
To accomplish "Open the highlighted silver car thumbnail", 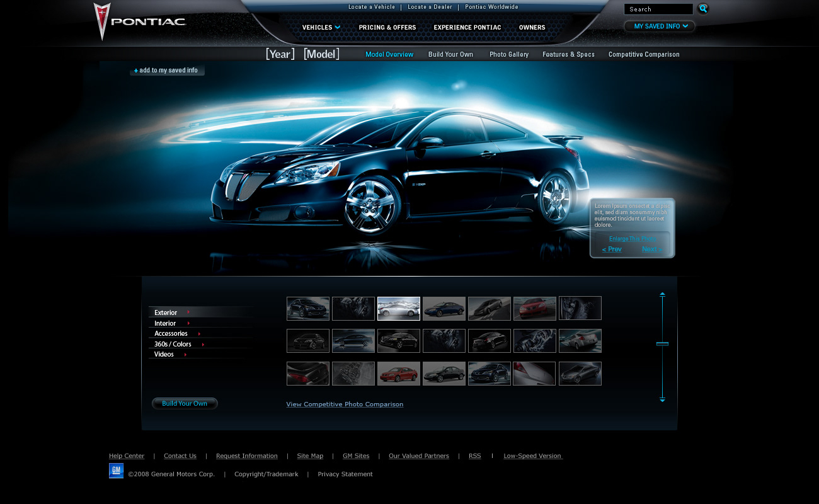I will point(398,309).
